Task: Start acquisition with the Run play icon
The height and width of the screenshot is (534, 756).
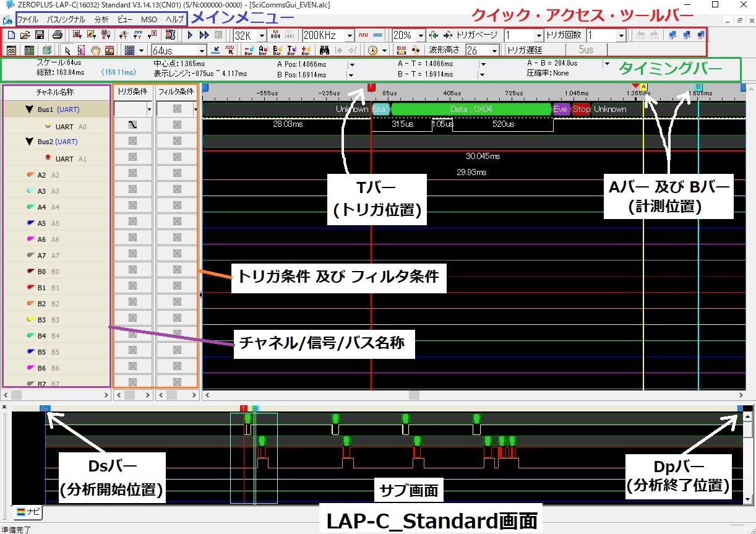Action: point(190,35)
